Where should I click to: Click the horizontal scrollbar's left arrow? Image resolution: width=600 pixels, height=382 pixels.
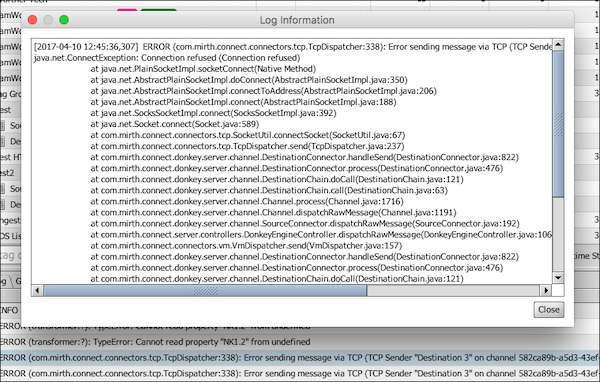click(x=37, y=291)
